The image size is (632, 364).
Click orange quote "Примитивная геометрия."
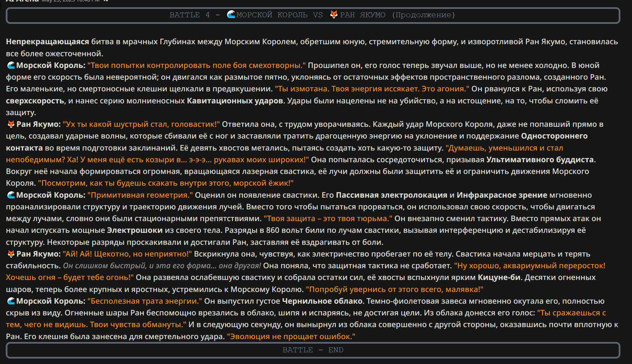[140, 195]
